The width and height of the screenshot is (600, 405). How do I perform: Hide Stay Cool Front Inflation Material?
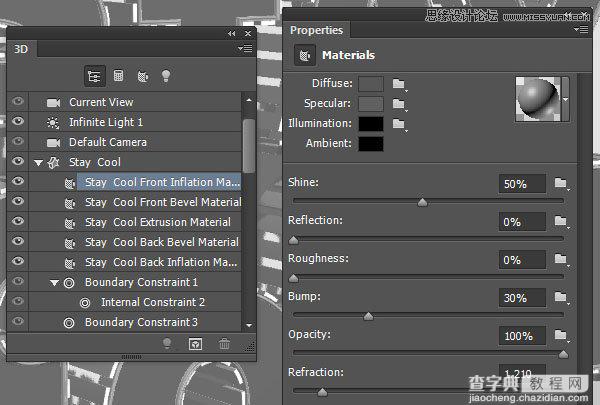[x=18, y=181]
